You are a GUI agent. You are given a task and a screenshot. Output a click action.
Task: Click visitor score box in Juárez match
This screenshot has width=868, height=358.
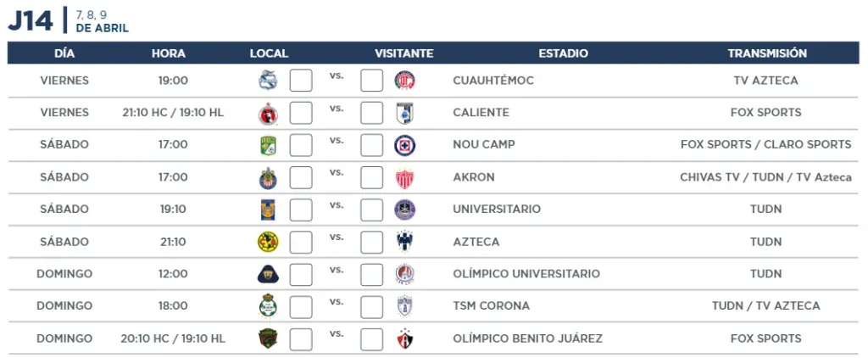point(371,338)
